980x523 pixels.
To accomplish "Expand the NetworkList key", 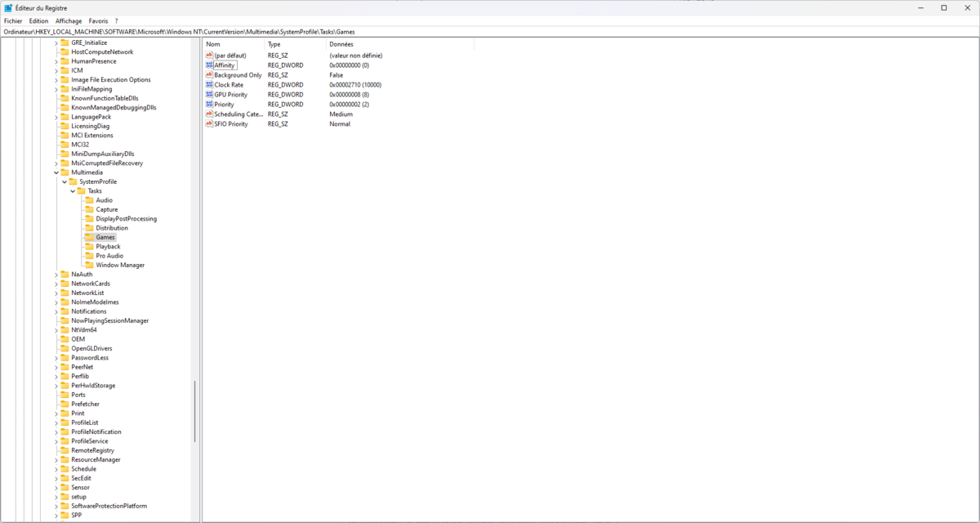I will pyautogui.click(x=56, y=293).
